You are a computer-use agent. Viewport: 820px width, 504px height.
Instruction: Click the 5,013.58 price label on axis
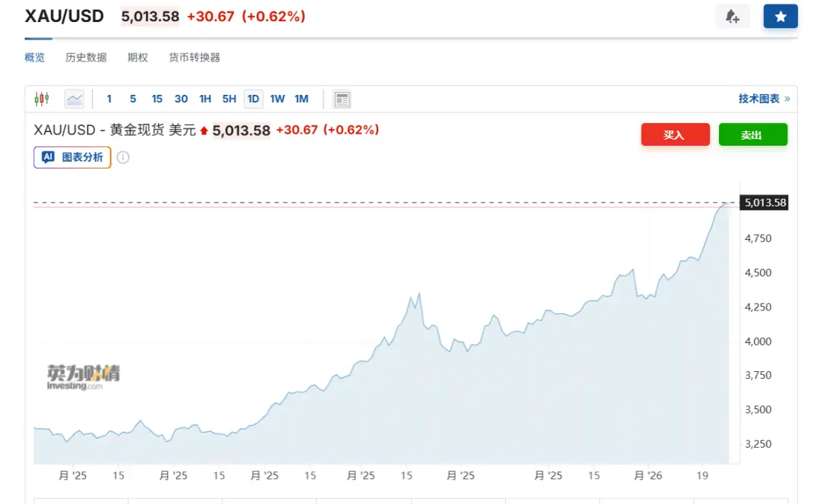765,203
